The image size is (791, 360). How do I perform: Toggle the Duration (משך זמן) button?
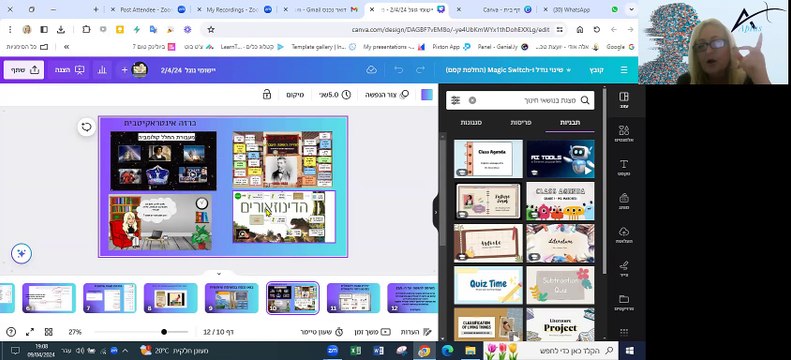(371, 332)
